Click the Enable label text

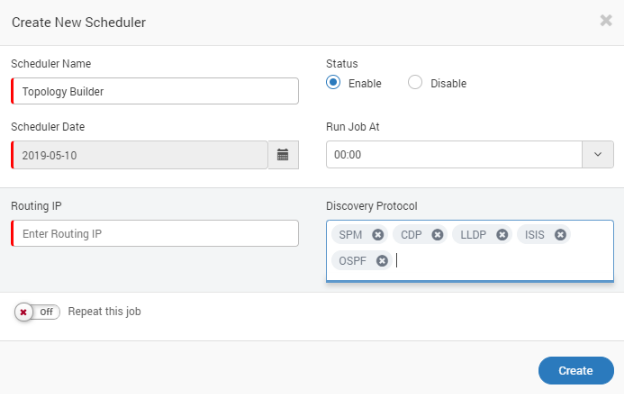pyautogui.click(x=365, y=84)
